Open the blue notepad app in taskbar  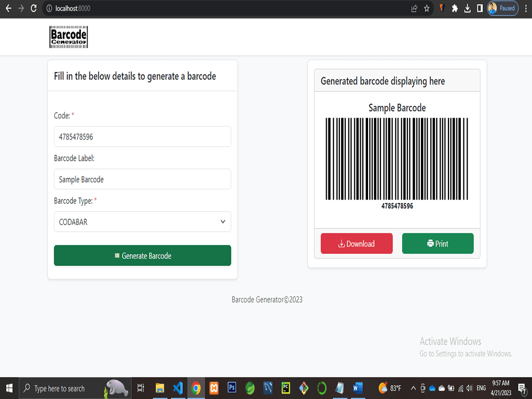339,388
